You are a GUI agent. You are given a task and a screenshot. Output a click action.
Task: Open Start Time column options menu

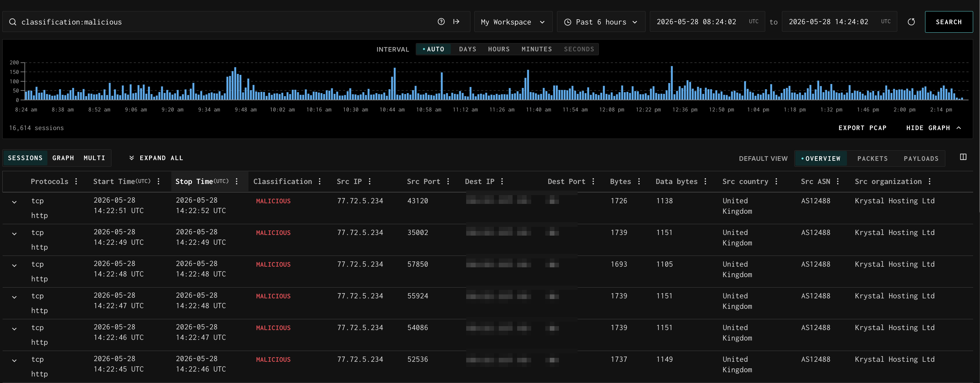pos(158,181)
